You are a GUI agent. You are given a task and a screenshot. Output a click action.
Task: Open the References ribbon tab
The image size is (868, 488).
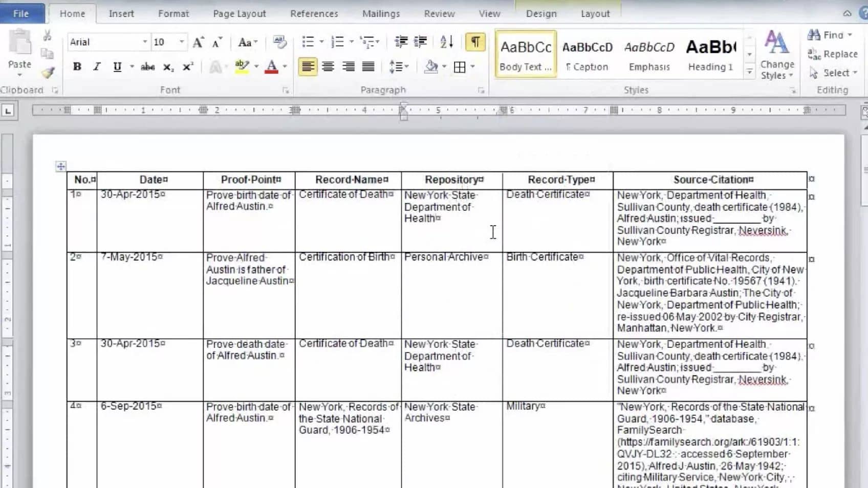click(314, 13)
